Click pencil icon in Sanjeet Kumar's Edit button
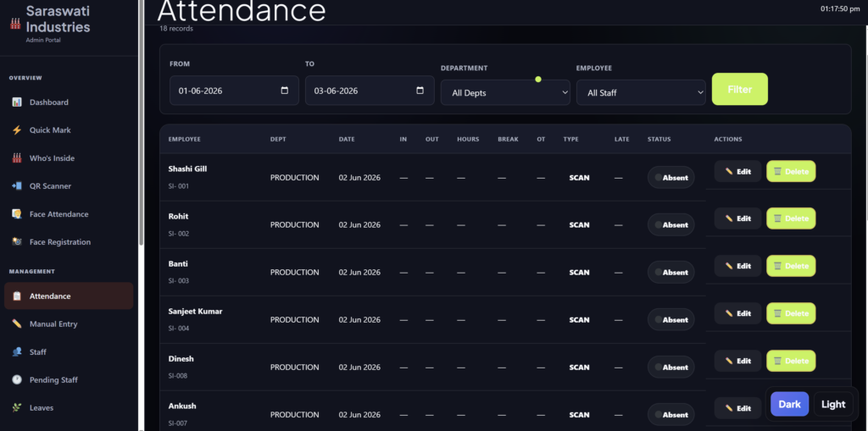 pos(729,313)
